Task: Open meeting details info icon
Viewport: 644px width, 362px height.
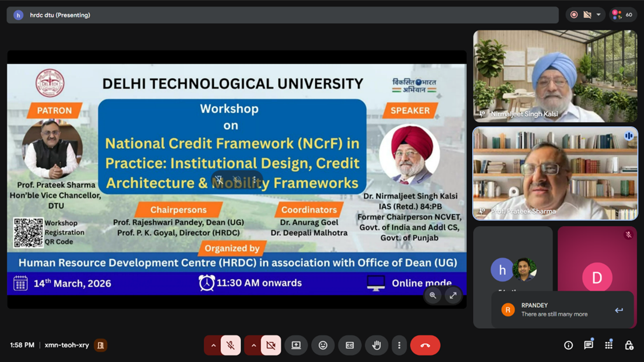Action: (569, 346)
